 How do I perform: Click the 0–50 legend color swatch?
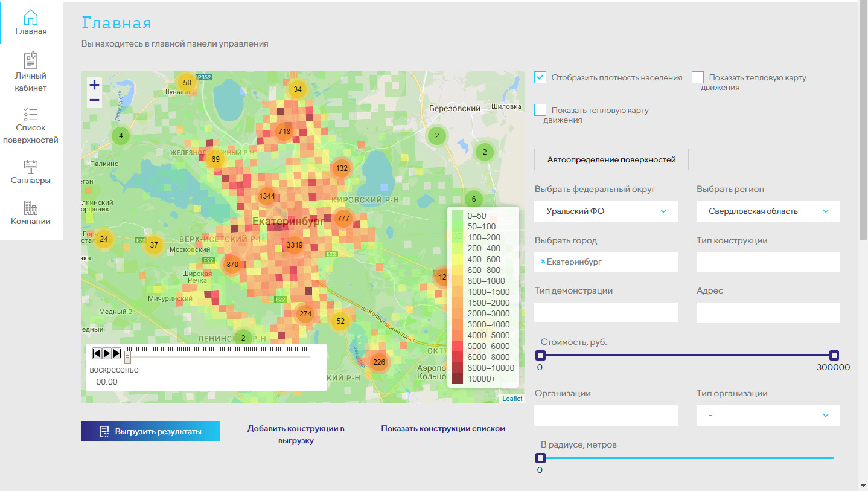pos(458,216)
